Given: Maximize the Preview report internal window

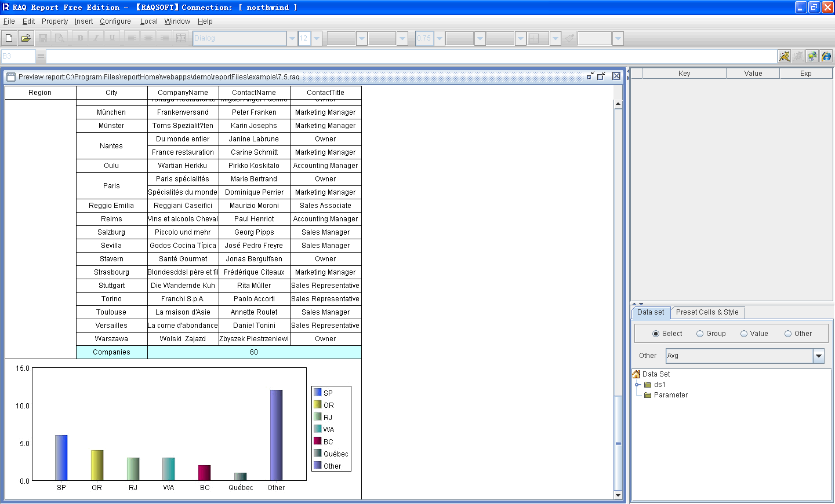Looking at the screenshot, I should point(601,76).
